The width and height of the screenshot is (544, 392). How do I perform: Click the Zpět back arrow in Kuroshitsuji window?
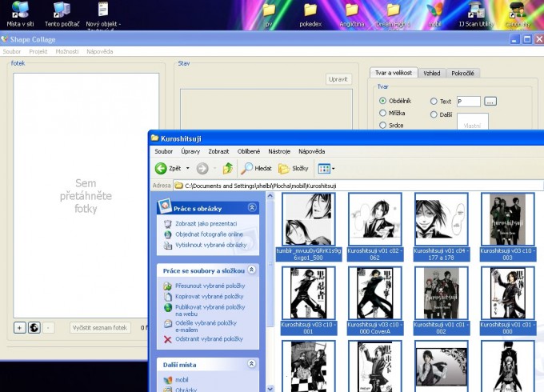161,169
